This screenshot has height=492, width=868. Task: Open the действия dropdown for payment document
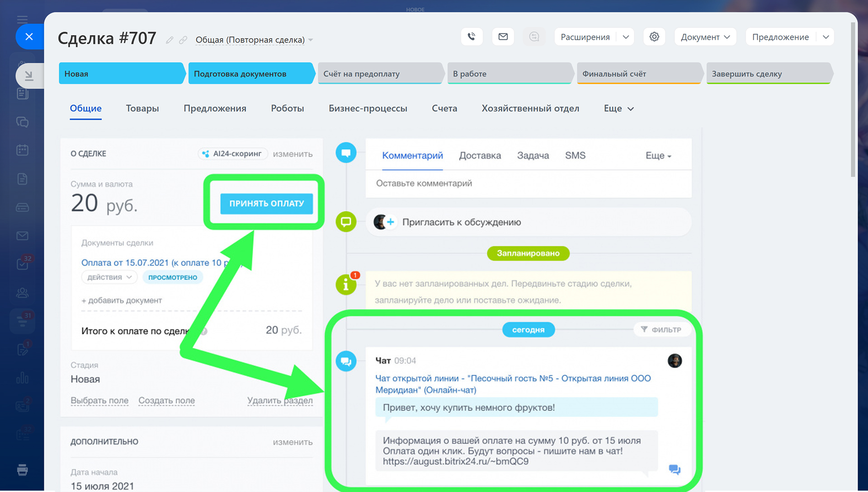point(109,277)
